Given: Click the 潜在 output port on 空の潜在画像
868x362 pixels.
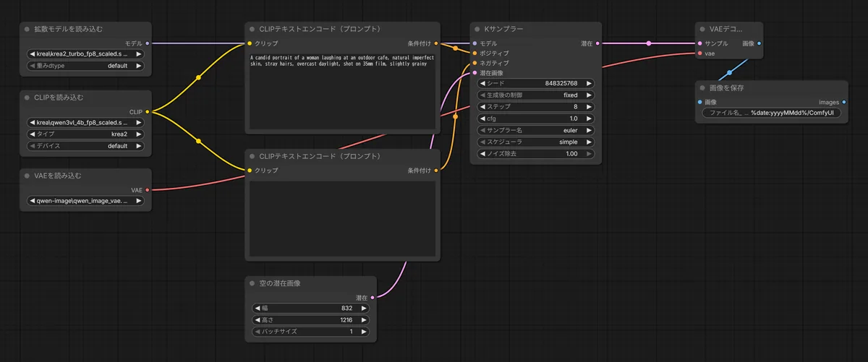Looking at the screenshot, I should pos(373,298).
